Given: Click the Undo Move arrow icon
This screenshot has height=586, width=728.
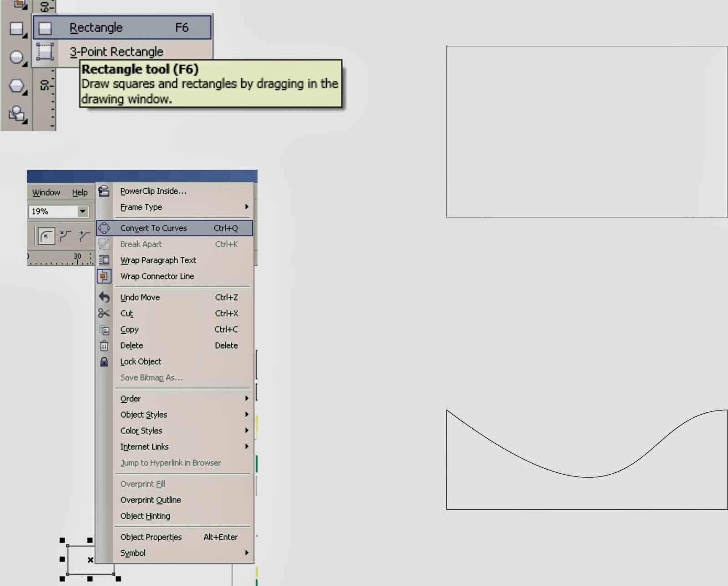Looking at the screenshot, I should point(104,297).
